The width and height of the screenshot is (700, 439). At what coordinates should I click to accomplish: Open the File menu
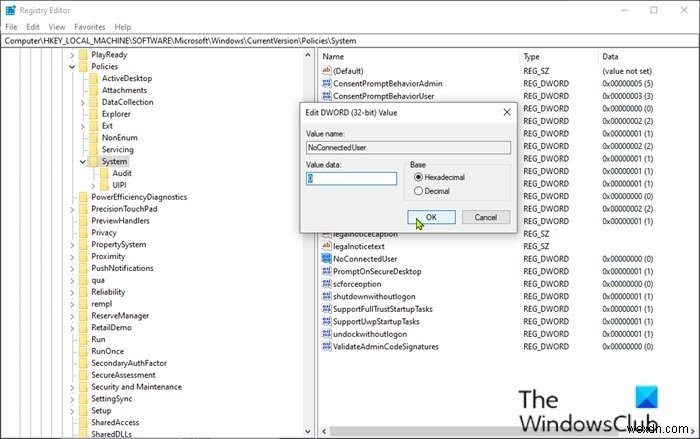(11, 27)
